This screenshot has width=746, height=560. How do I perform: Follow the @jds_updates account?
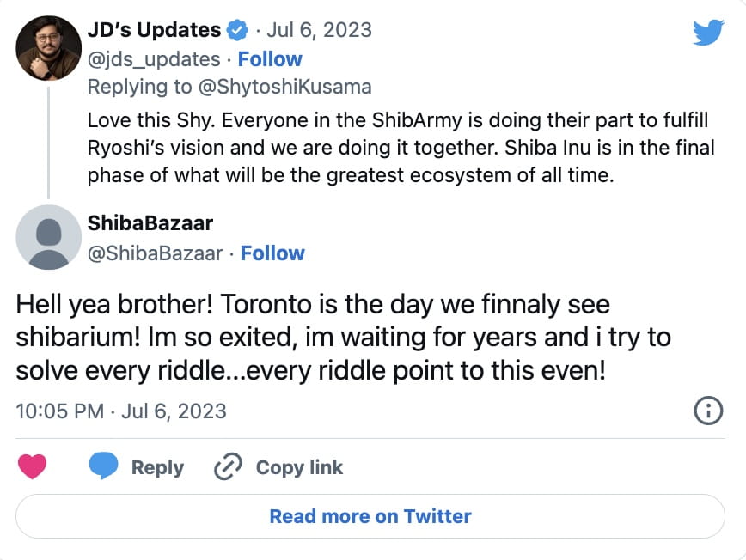pos(270,59)
